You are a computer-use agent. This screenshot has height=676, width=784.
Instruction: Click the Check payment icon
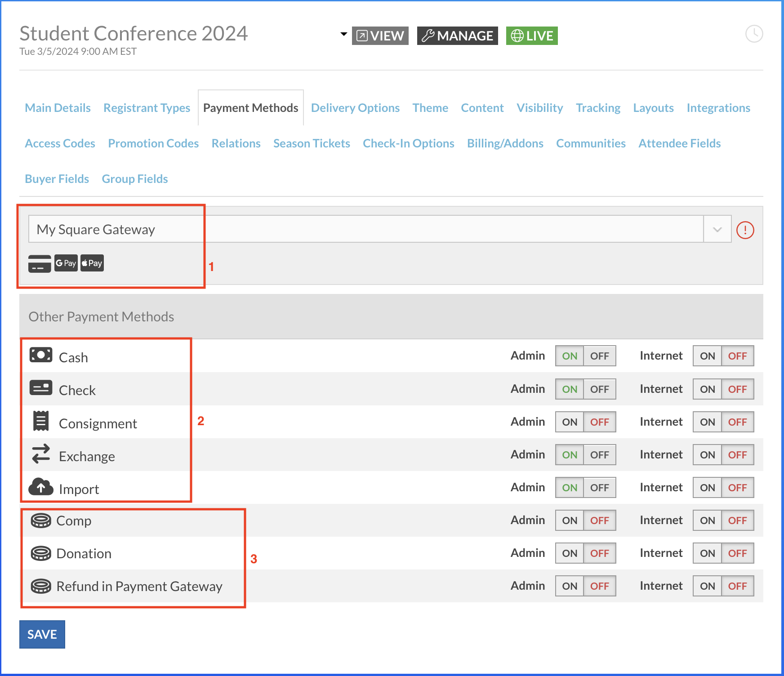click(41, 387)
